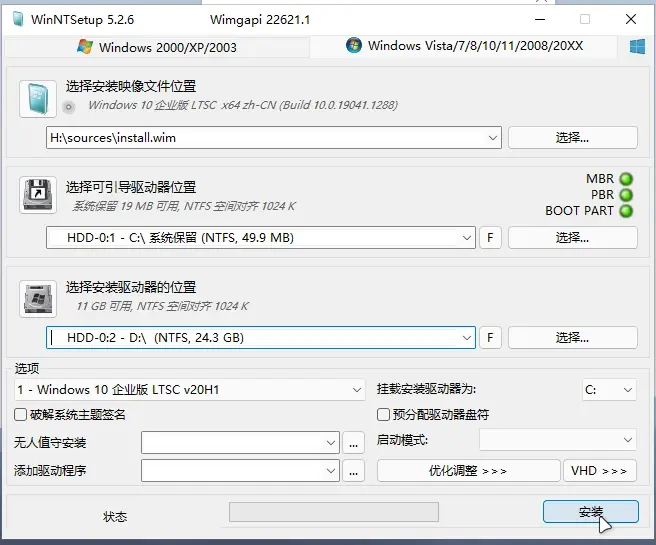The height and width of the screenshot is (545, 656).
Task: Click 选择... button for boot drive
Action: point(573,238)
